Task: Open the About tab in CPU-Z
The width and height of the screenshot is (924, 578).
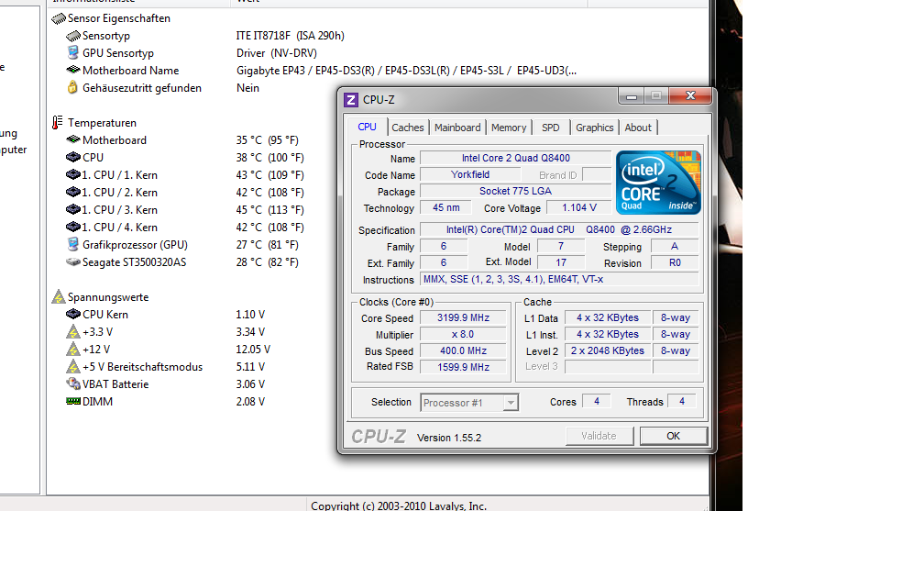Action: tap(638, 128)
